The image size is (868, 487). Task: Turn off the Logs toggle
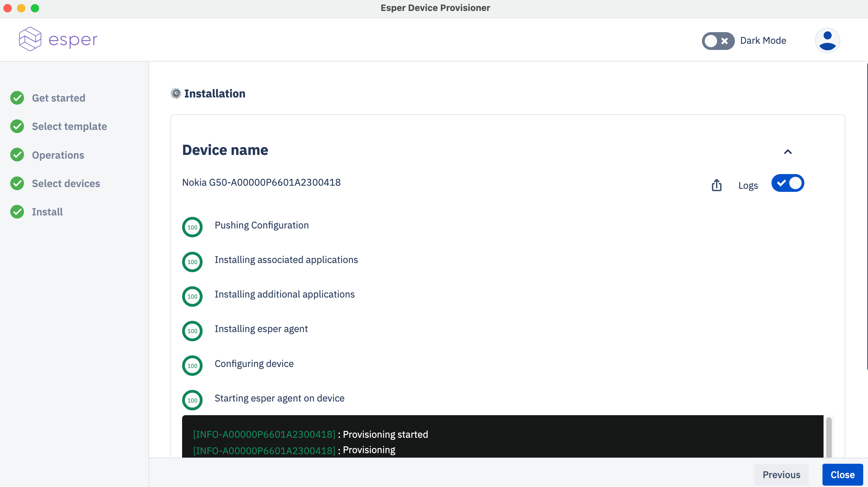tap(788, 183)
